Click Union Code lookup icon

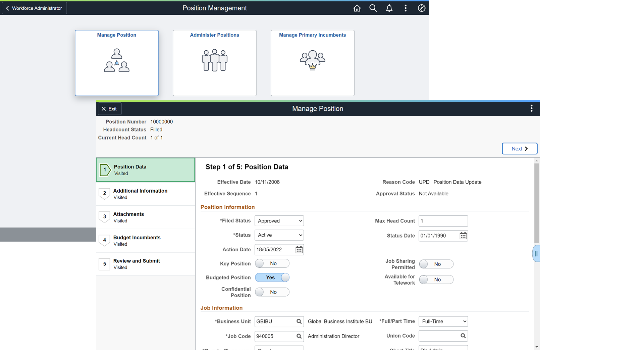click(x=463, y=336)
